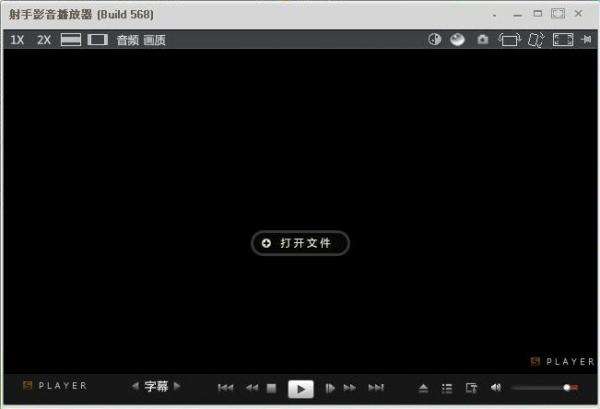This screenshot has width=600, height=409.
Task: Click the round color ball icon
Action: point(458,39)
